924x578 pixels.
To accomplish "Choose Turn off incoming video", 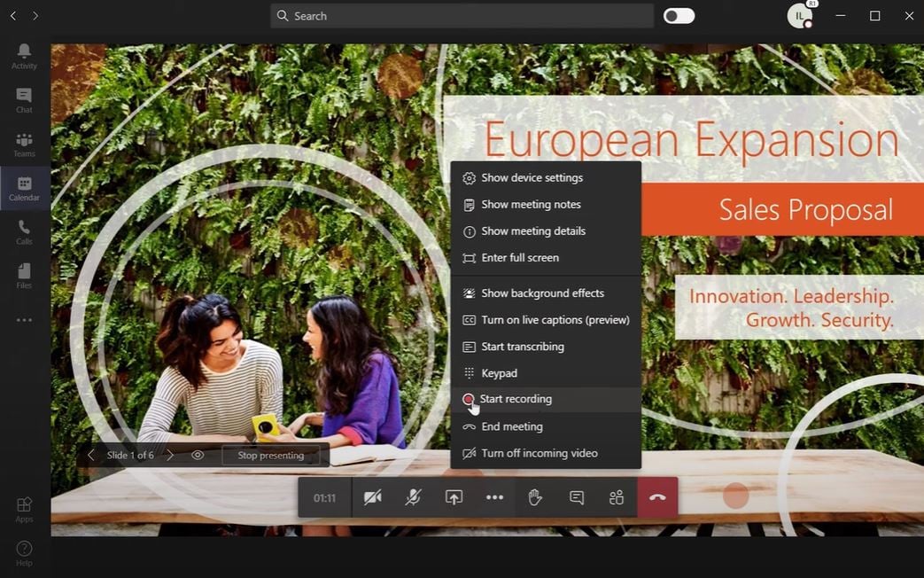I will point(546,453).
